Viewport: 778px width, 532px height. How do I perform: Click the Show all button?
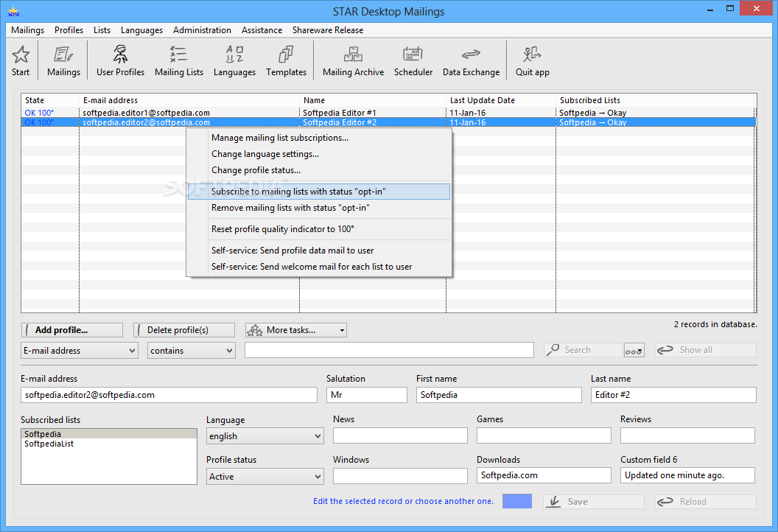coord(706,350)
